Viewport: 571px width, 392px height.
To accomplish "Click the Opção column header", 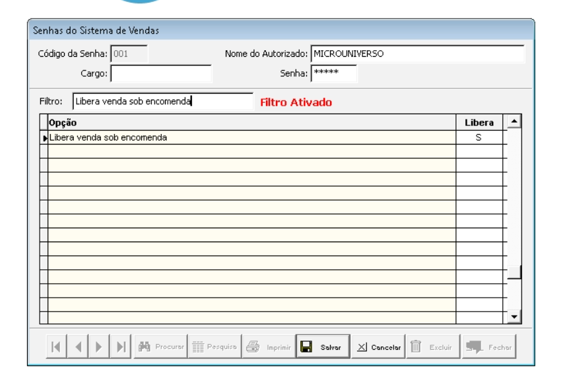I will pyautogui.click(x=251, y=123).
